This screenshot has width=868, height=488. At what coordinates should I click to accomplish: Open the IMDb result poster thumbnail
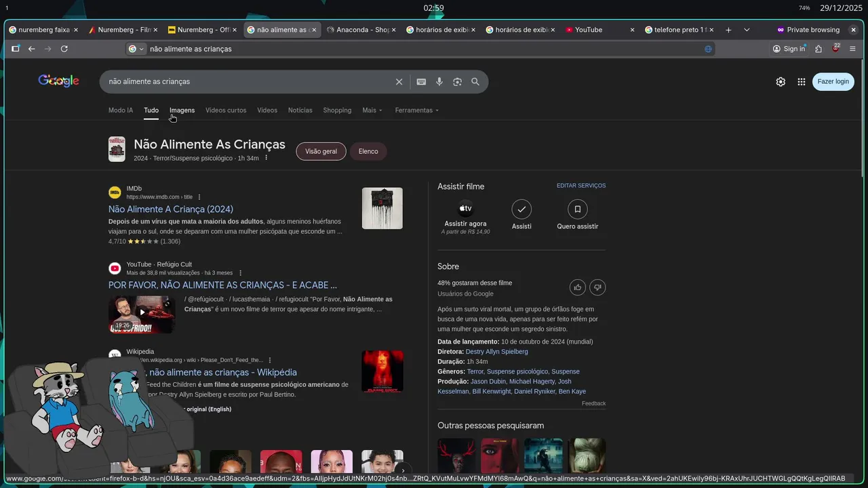382,208
